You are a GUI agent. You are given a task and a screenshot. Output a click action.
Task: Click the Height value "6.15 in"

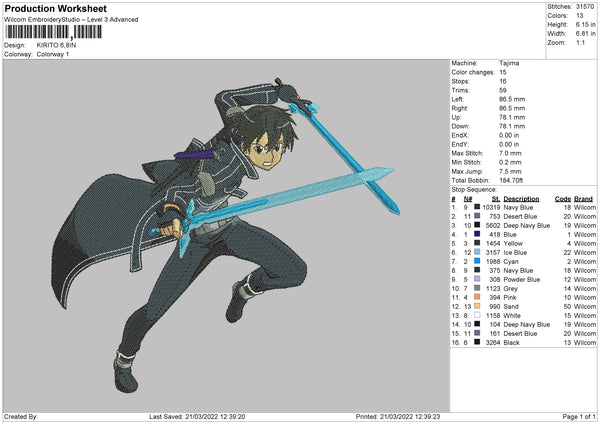coord(585,24)
